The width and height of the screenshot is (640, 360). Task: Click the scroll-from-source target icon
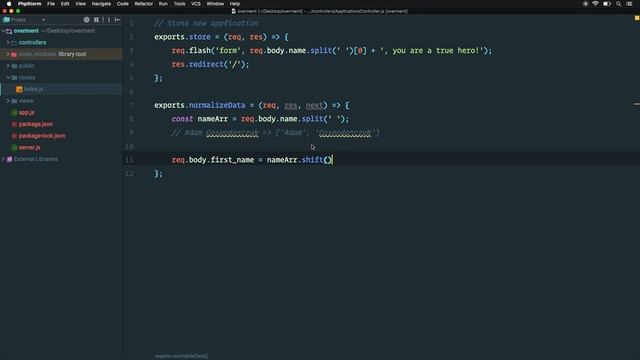(x=87, y=20)
